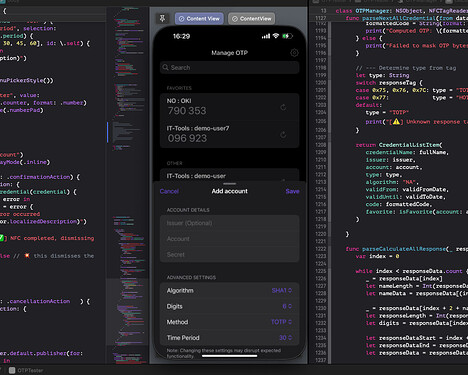Open the Method TOTP picker
This screenshot has height=375, width=468.
pyautogui.click(x=281, y=322)
